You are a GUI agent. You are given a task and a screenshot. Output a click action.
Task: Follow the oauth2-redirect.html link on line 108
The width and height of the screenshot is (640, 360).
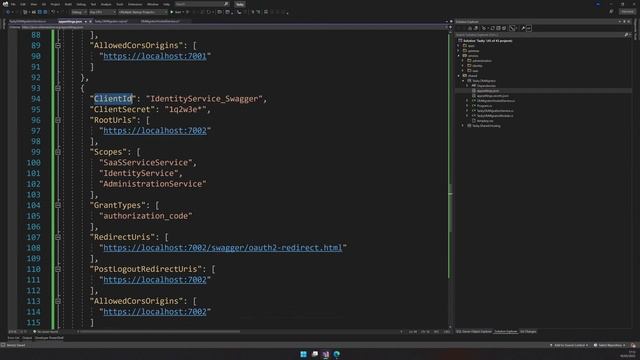[x=223, y=248]
